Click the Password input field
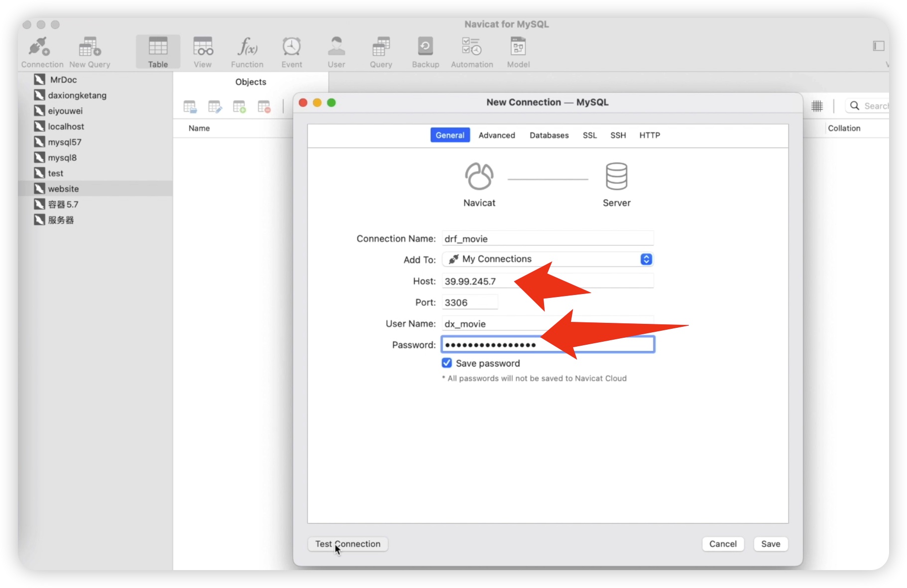Image resolution: width=907 pixels, height=588 pixels. pos(548,345)
